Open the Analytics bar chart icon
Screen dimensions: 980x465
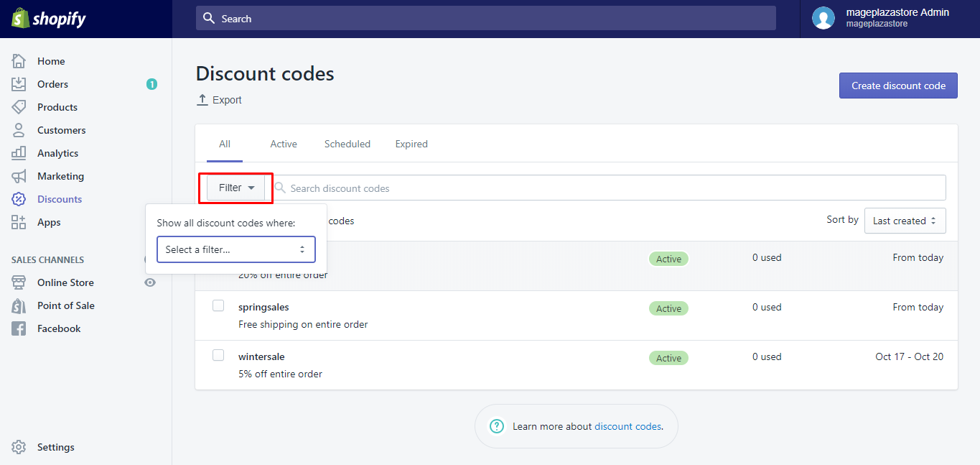click(x=19, y=153)
